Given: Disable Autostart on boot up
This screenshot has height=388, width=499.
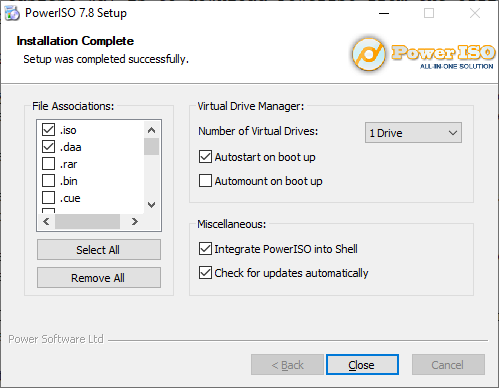Looking at the screenshot, I should [x=205, y=157].
